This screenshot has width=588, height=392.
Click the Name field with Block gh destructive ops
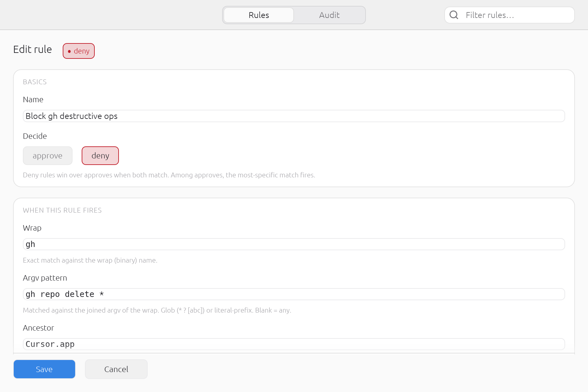pos(294,116)
